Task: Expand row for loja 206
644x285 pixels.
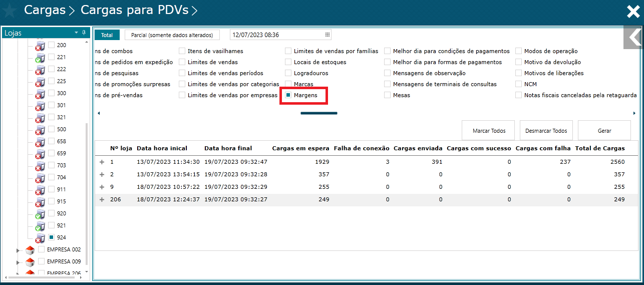Action: (102, 199)
